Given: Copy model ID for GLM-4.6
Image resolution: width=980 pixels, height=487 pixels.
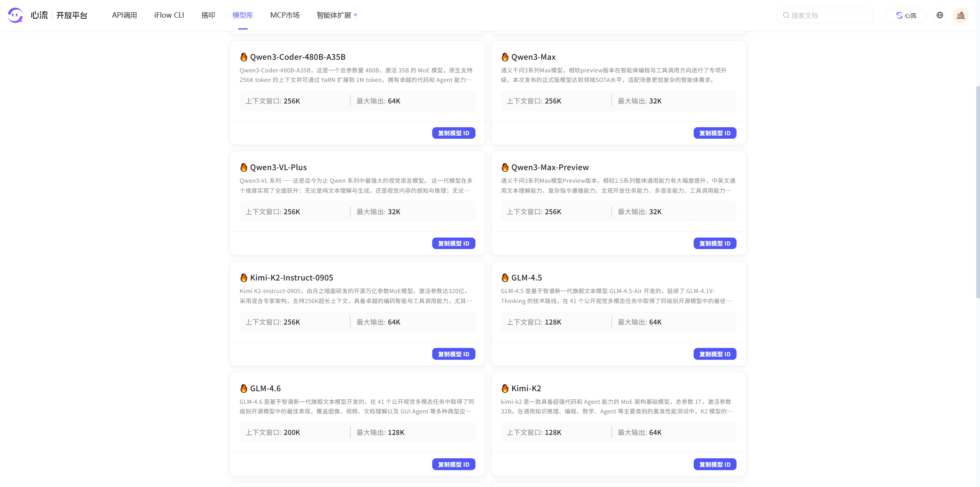Looking at the screenshot, I should pos(453,464).
